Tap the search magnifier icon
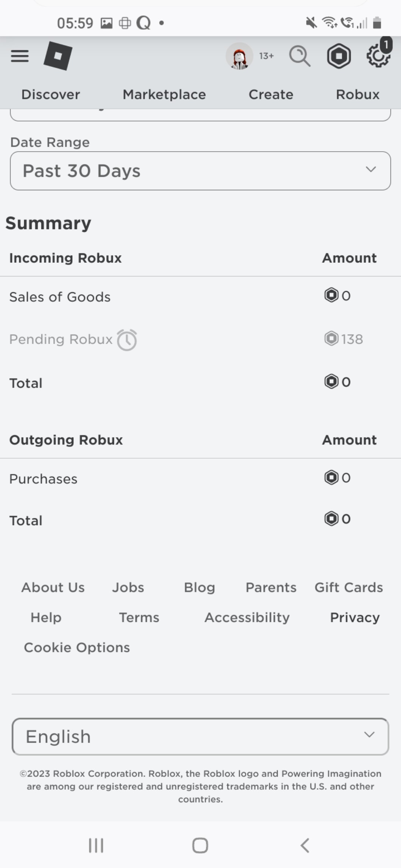Screen dimensions: 401x868 tap(300, 56)
